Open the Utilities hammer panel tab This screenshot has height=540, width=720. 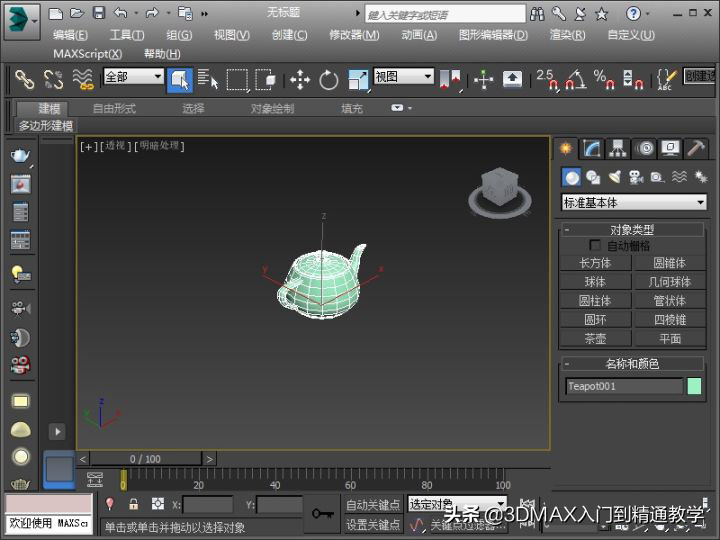[x=696, y=149]
